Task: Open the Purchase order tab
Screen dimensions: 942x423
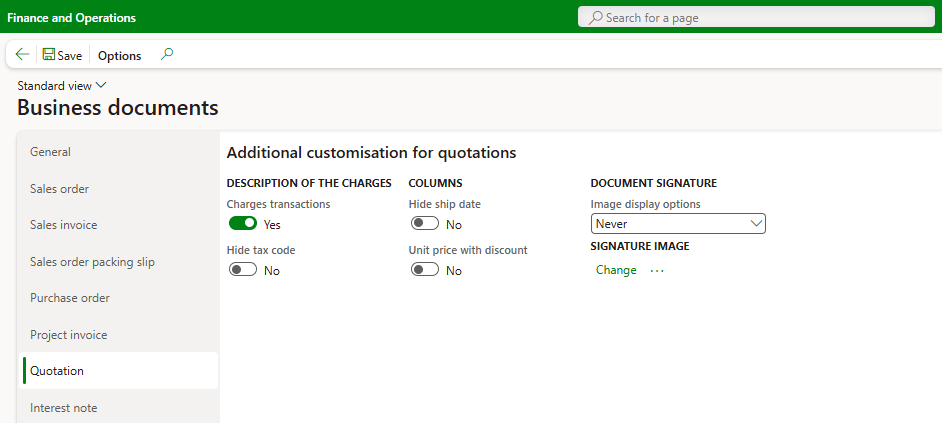Action: [x=70, y=298]
